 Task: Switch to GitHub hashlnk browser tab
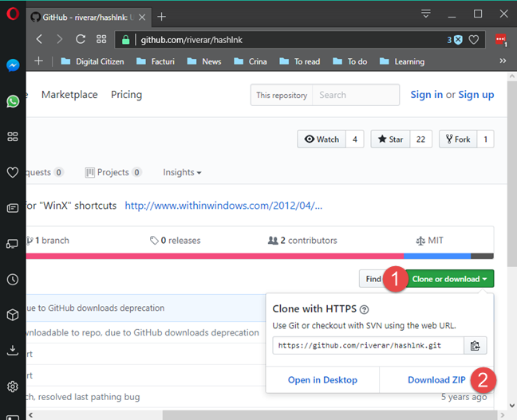pyautogui.click(x=89, y=17)
